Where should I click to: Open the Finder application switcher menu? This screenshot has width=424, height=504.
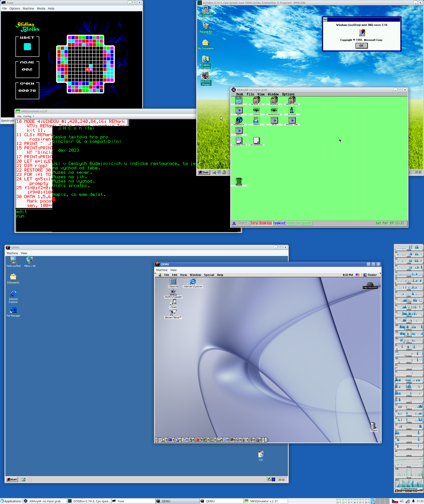click(x=370, y=275)
